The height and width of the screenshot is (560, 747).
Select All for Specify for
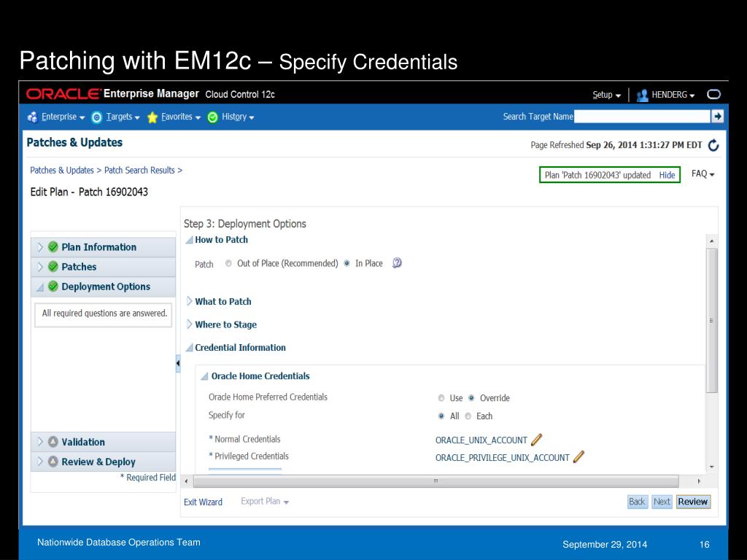(x=441, y=416)
